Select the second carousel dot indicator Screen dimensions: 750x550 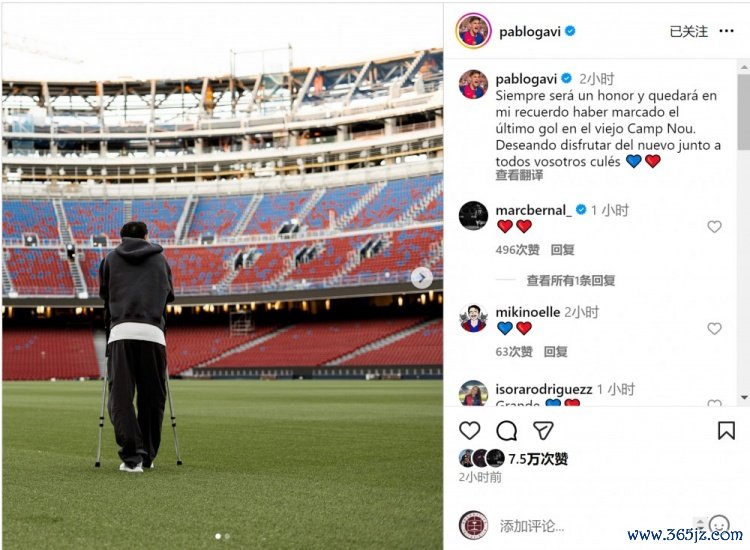coord(227,537)
